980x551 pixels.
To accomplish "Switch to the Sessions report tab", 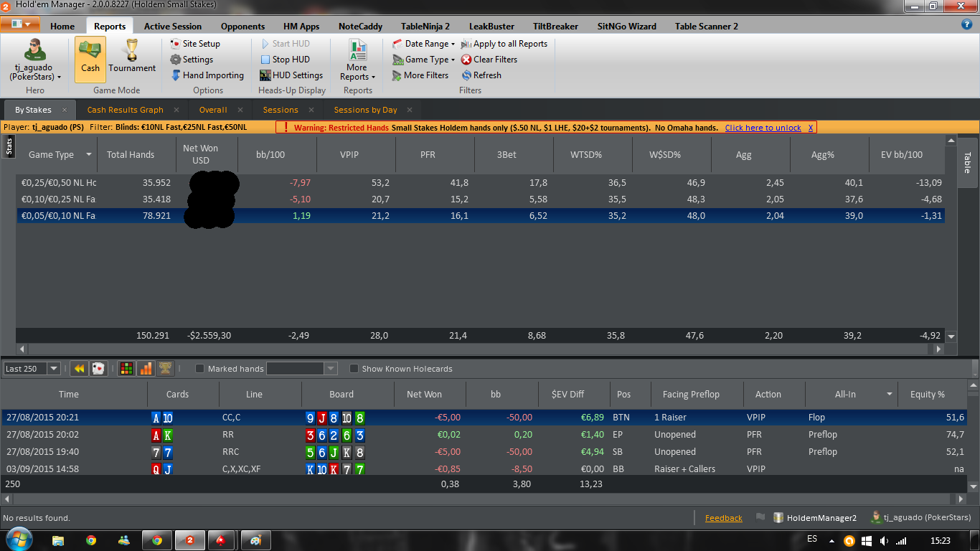I will click(x=281, y=110).
